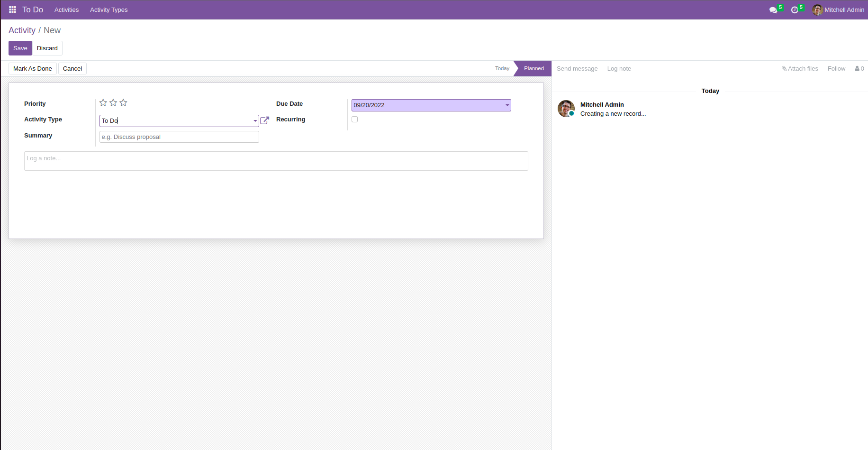
Task: Focus the Log a note text area
Action: (x=276, y=161)
